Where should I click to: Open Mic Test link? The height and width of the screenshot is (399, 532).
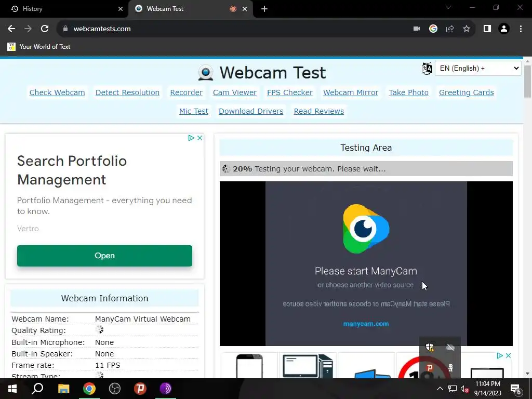(194, 111)
